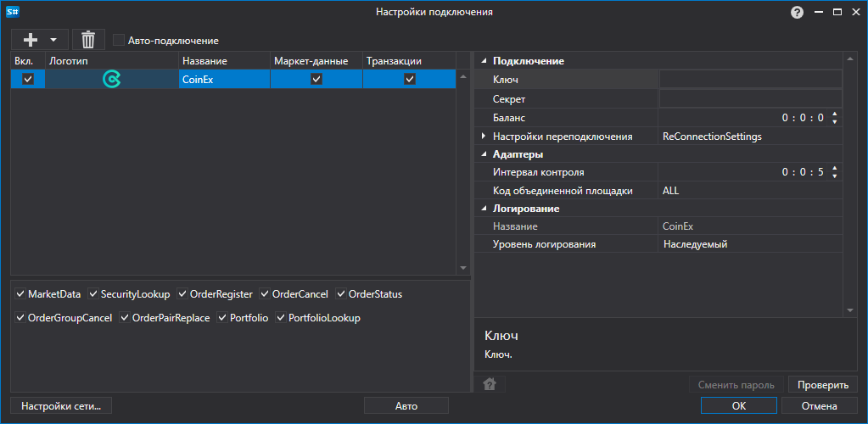Click the CoinEx logo in the row
The width and height of the screenshot is (868, 424).
112,80
